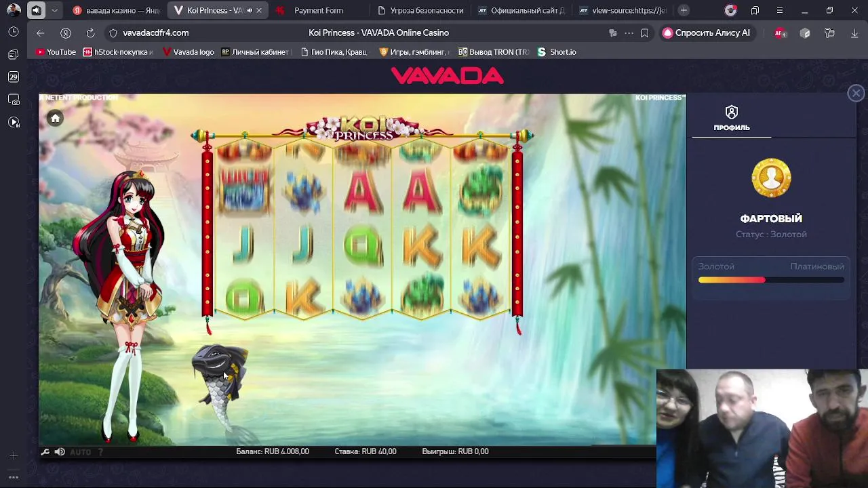
Task: Open the sidebar tab groups icon
Action: pos(14,54)
